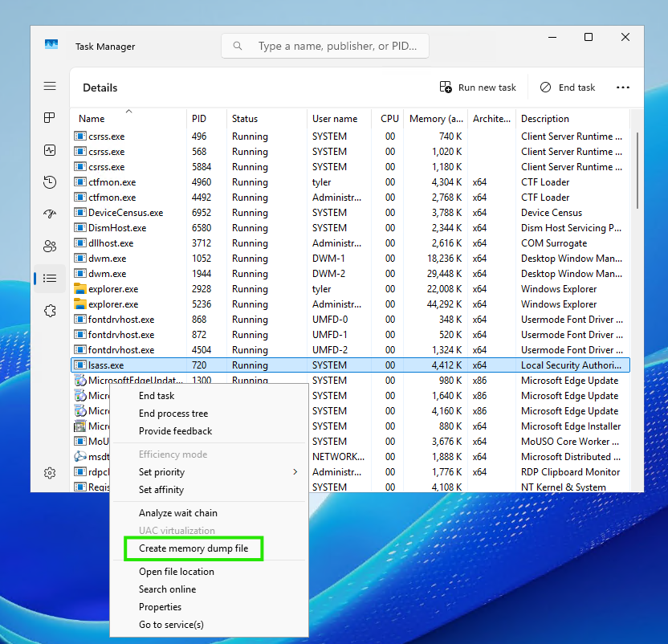The image size is (668, 644).
Task: Select the Details page icon
Action: [50, 279]
